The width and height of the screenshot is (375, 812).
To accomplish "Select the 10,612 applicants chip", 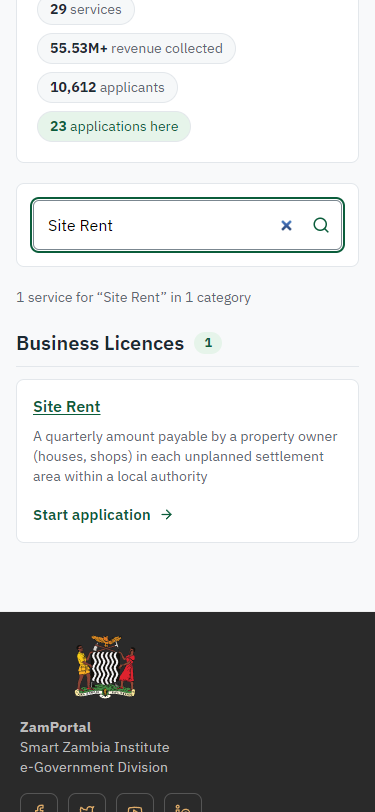I will tap(107, 88).
